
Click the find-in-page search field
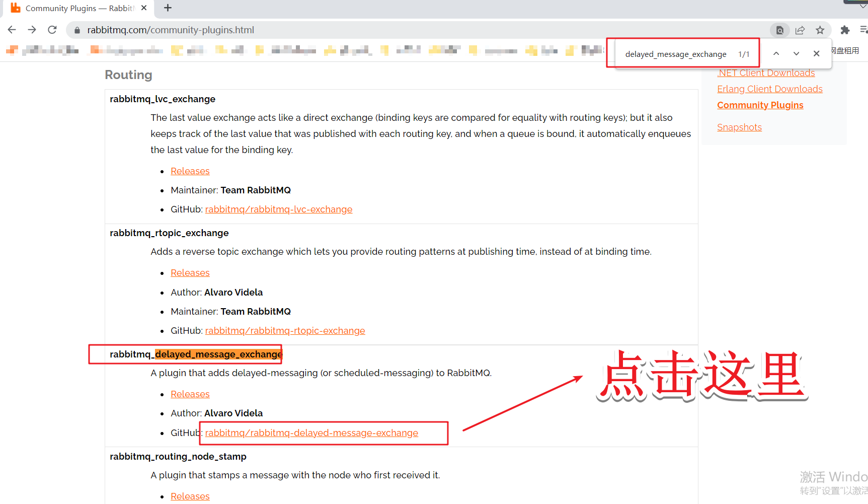pos(676,54)
